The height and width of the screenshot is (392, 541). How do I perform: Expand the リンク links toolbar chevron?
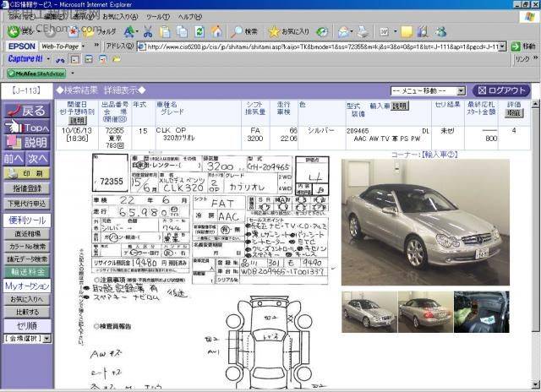[535, 58]
